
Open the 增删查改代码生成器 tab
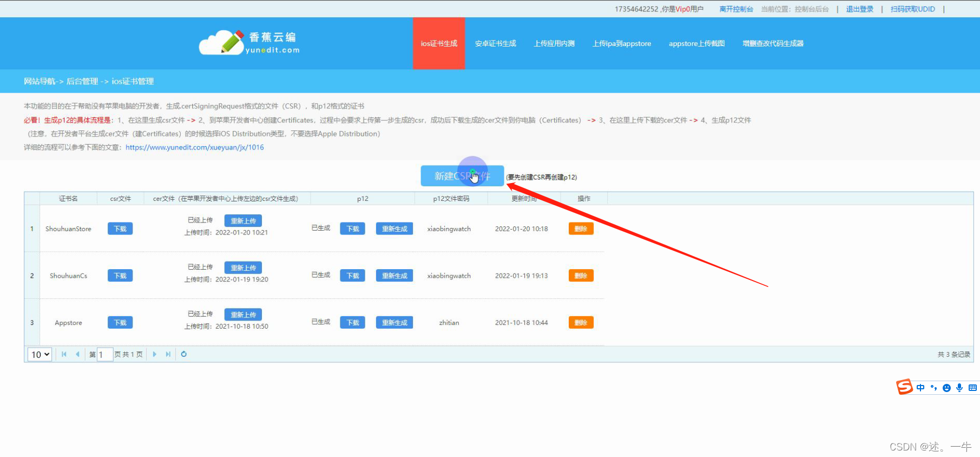[773, 43]
